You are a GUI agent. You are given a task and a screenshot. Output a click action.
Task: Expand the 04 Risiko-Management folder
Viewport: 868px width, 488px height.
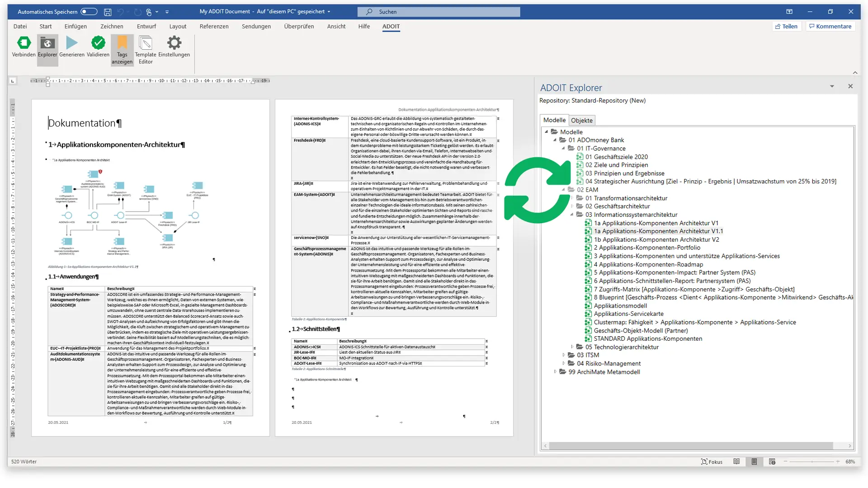(563, 363)
